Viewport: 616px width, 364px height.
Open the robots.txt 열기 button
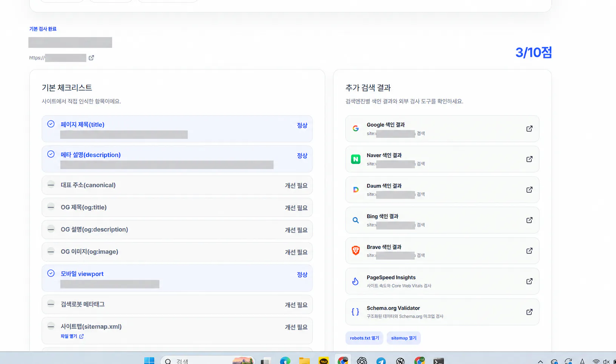tap(364, 338)
